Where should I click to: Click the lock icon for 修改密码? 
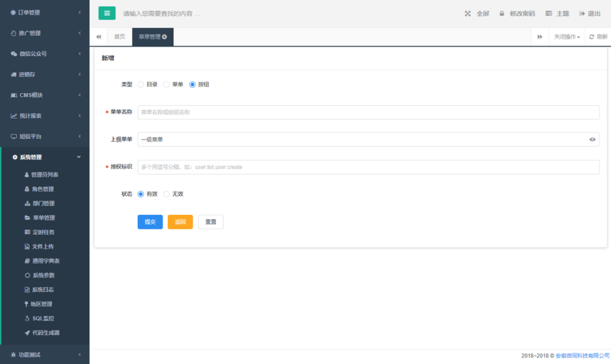[502, 13]
